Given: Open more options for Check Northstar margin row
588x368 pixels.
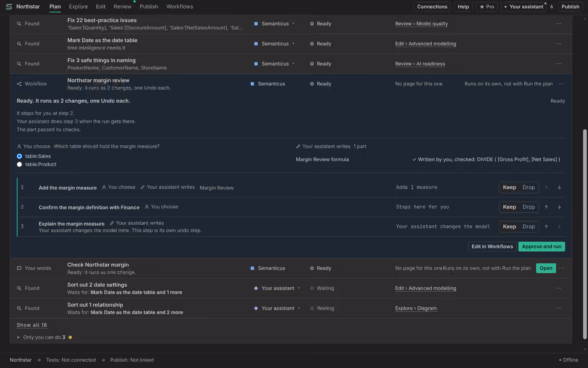Looking at the screenshot, I should 561,268.
